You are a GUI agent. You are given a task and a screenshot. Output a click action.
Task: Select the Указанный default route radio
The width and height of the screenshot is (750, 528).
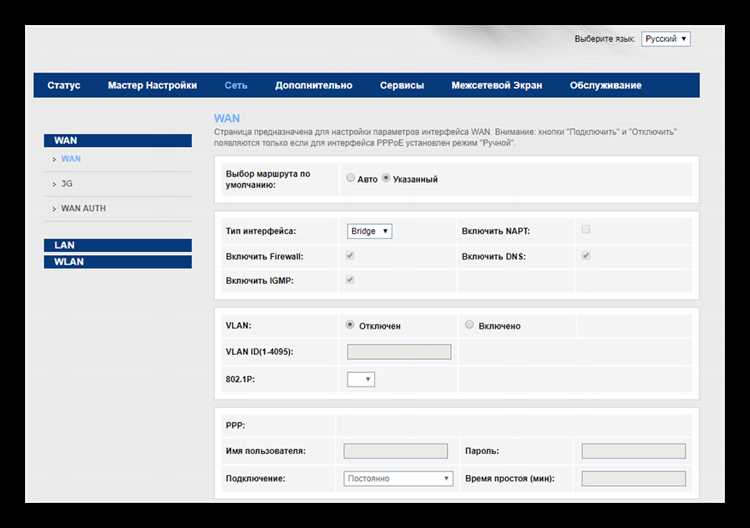click(386, 178)
